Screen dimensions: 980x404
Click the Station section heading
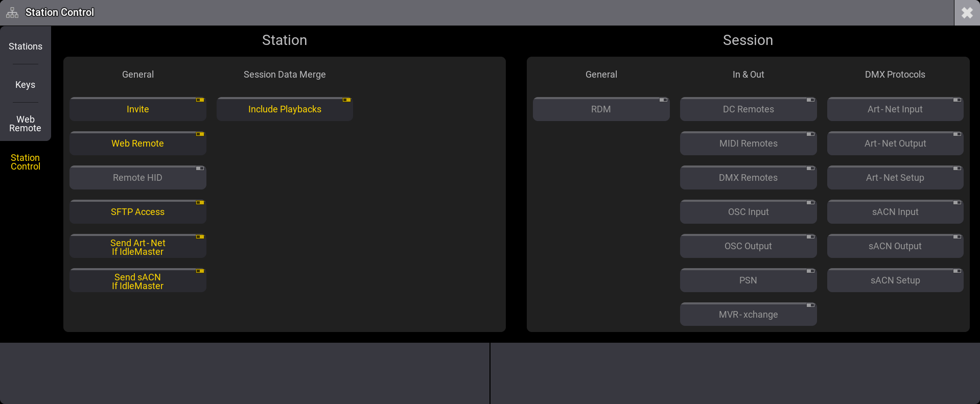tap(285, 40)
